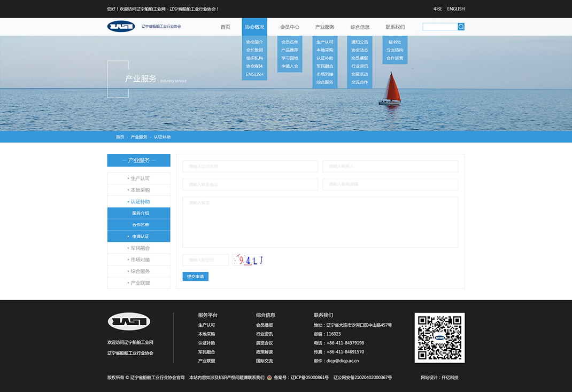Click the white oval logo in the footer

pyautogui.click(x=129, y=322)
